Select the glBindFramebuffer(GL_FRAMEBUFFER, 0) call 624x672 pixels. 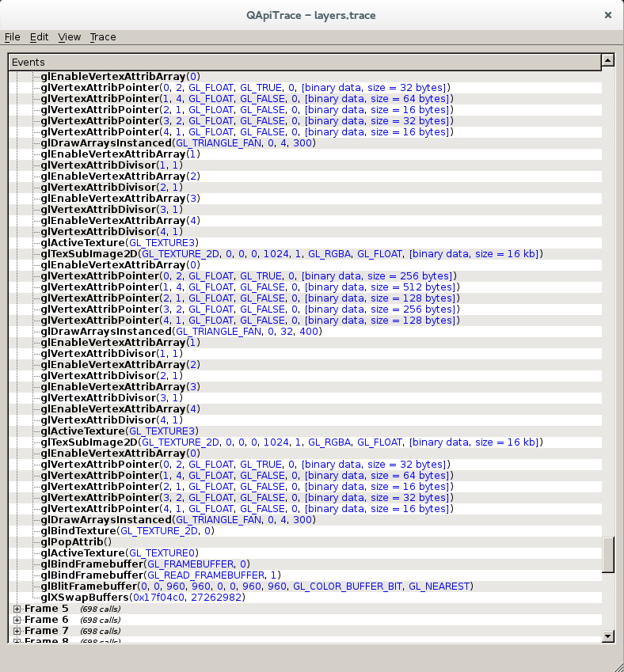pyautogui.click(x=145, y=564)
